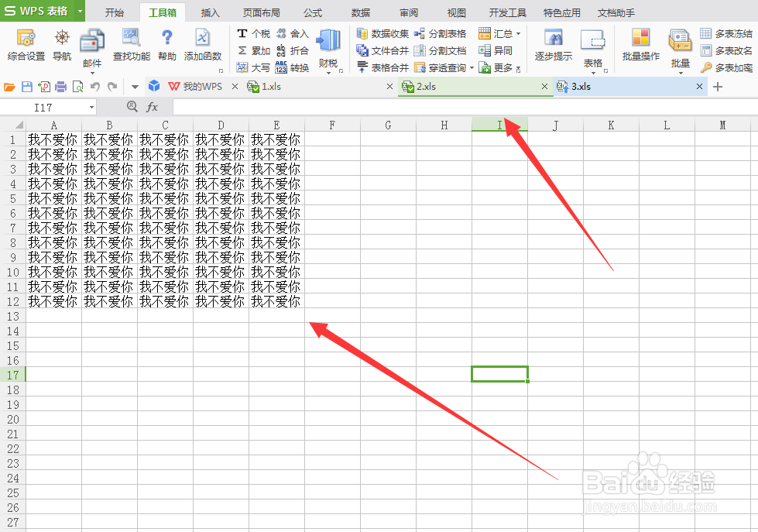Select column F header
The width and height of the screenshot is (758, 532).
pos(333,125)
